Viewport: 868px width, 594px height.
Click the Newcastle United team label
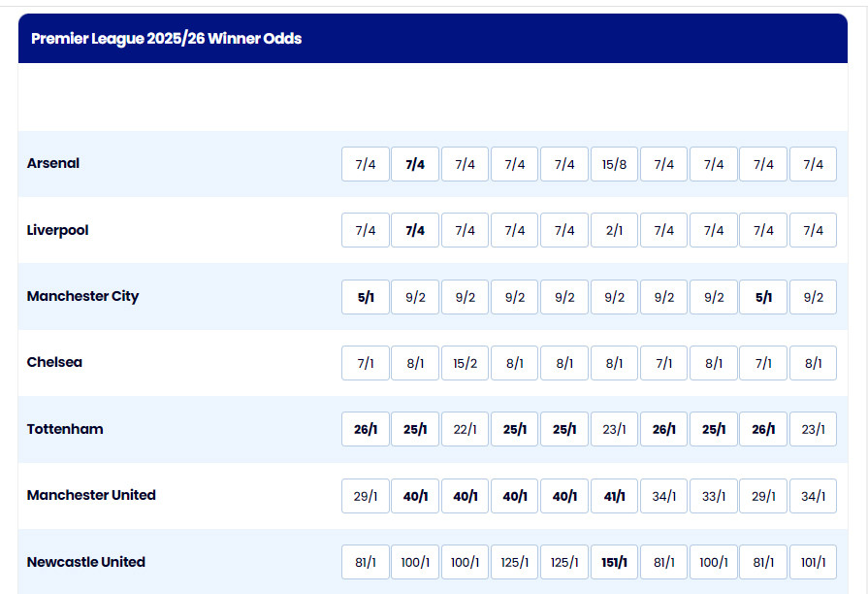pos(85,562)
